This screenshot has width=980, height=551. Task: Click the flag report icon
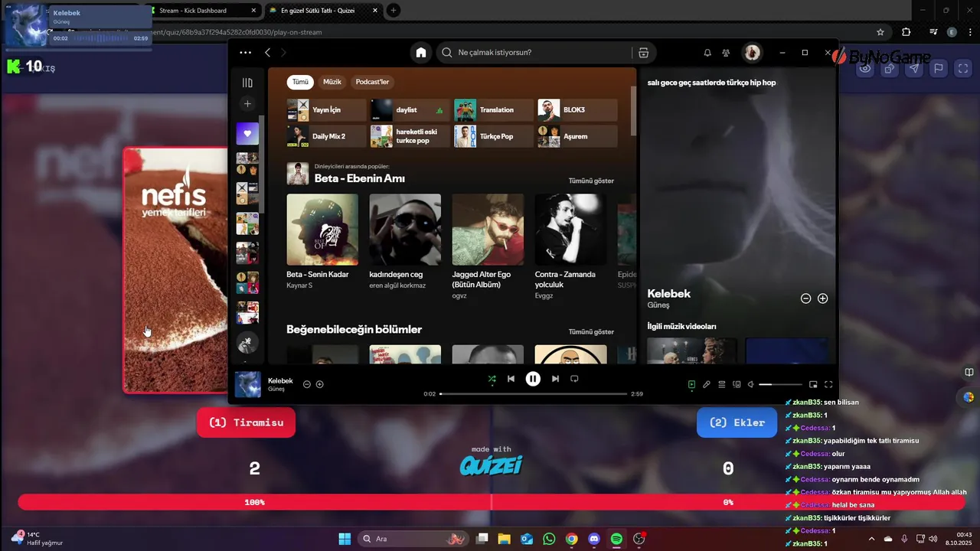[x=939, y=68]
